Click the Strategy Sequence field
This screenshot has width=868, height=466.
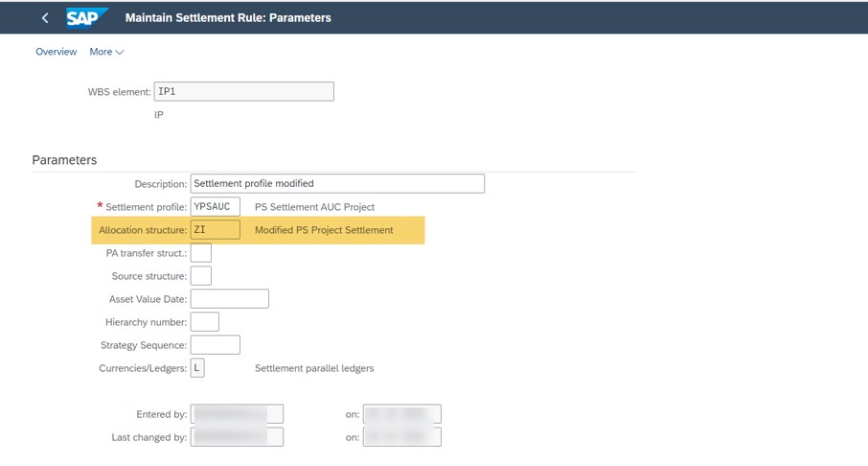215,345
